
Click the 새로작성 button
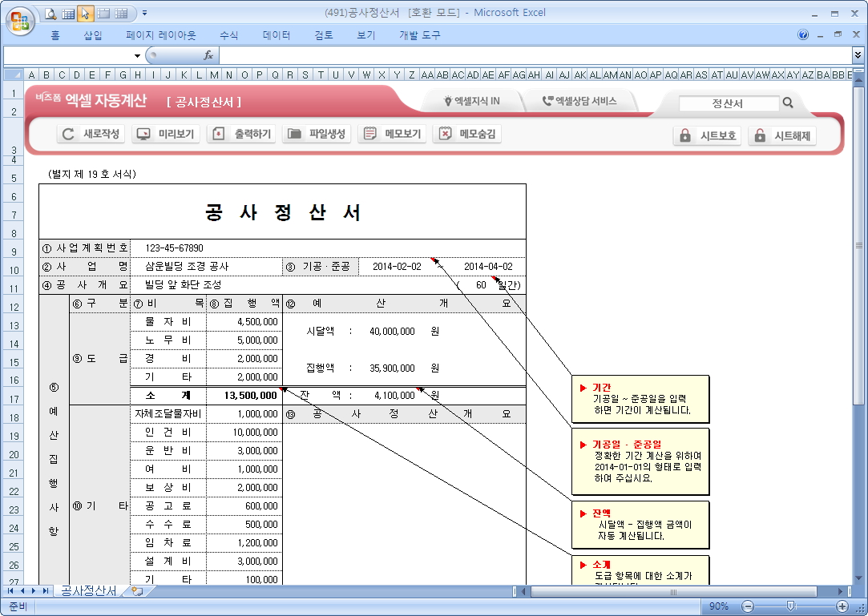pos(91,134)
